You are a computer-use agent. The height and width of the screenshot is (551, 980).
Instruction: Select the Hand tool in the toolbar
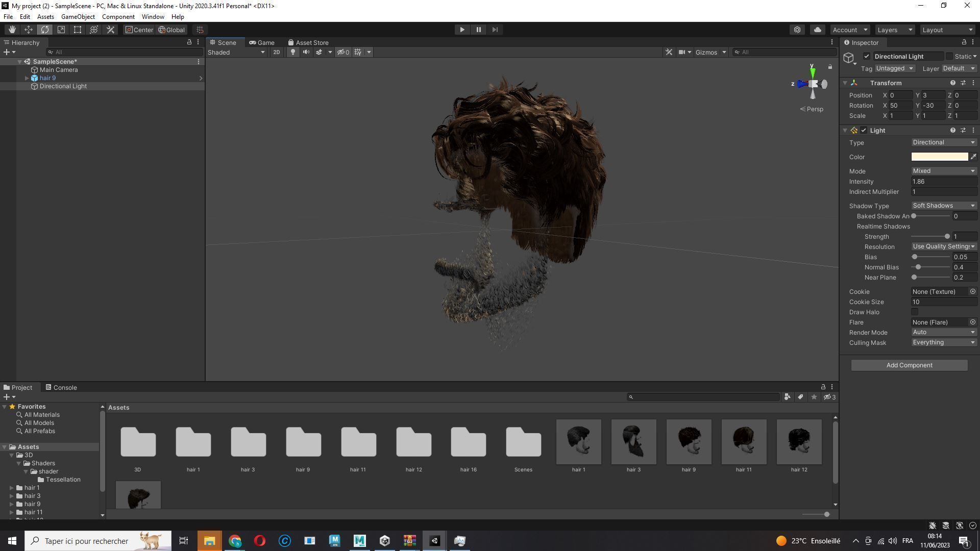pos(12,30)
